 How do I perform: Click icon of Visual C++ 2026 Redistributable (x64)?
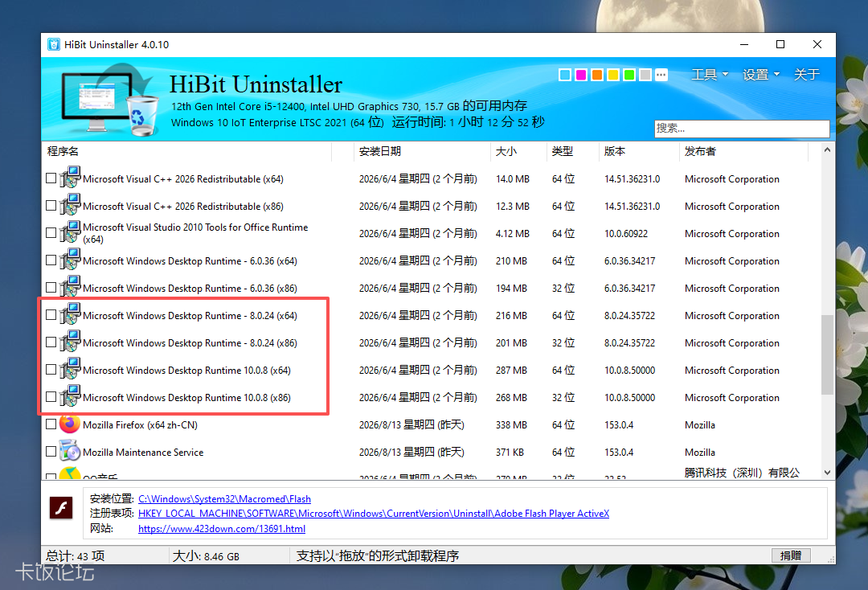tap(70, 178)
